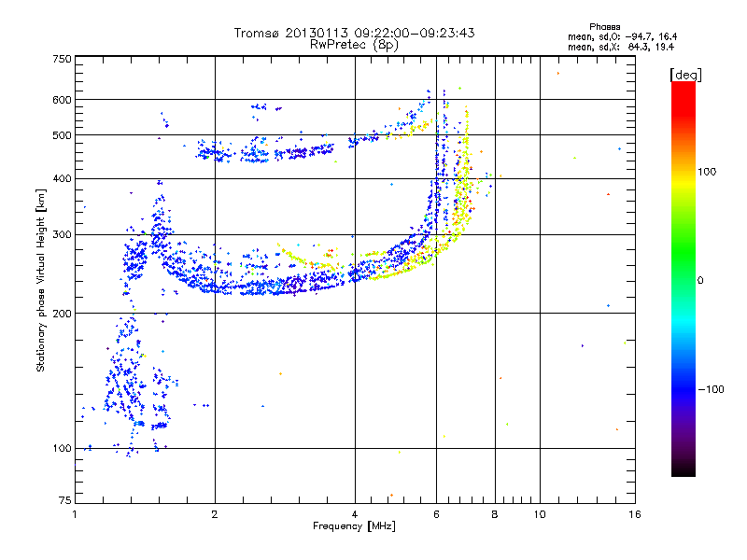The image size is (747, 560).
Task: Click the x-axis label '10'
Action: tap(540, 514)
